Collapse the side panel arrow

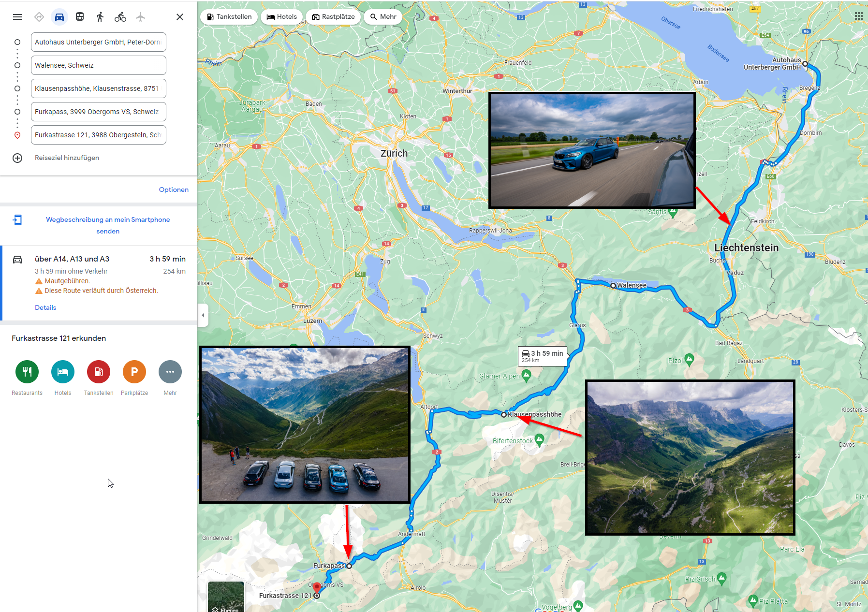point(203,315)
